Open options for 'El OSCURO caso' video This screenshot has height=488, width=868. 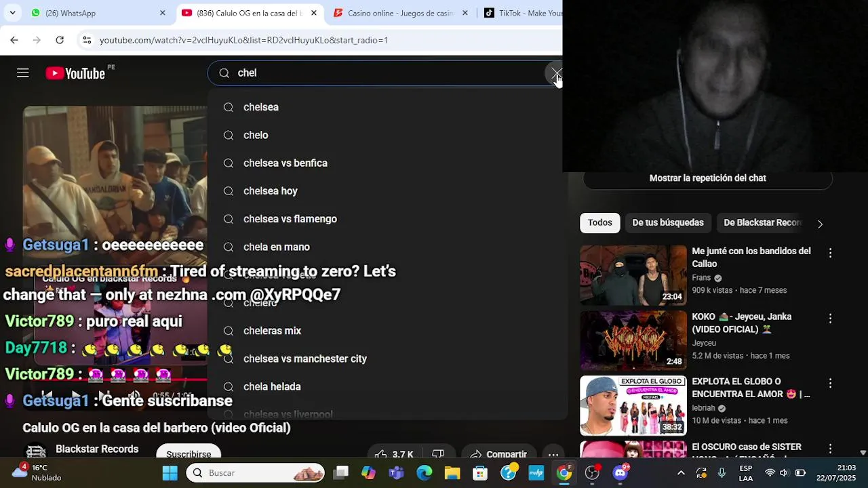(830, 449)
